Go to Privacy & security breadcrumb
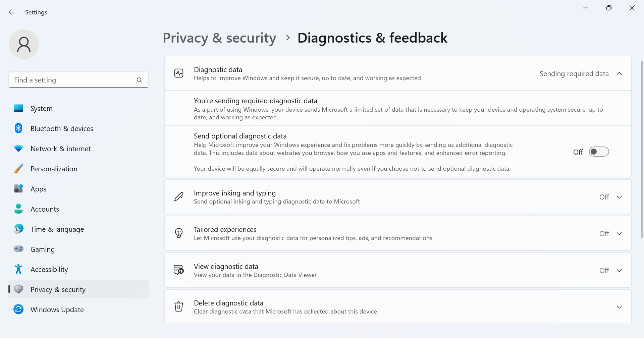Image resolution: width=644 pixels, height=338 pixels. 219,38
